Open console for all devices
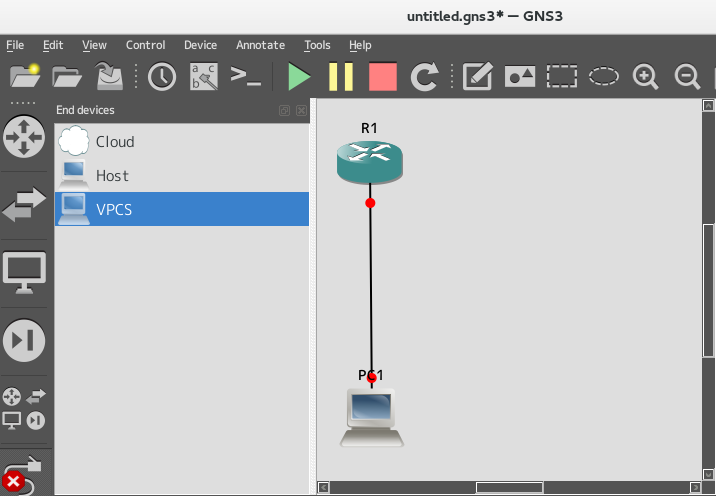The image size is (716, 496). [x=245, y=76]
